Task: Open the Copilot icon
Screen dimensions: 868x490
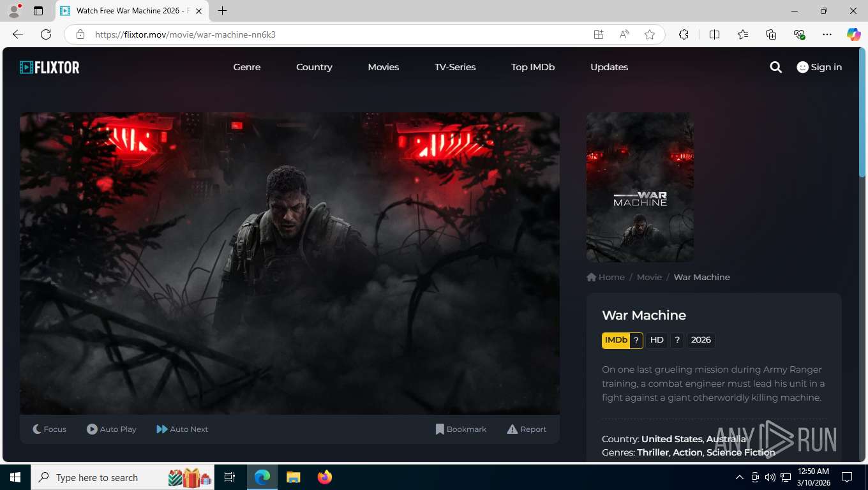Action: [x=854, y=34]
